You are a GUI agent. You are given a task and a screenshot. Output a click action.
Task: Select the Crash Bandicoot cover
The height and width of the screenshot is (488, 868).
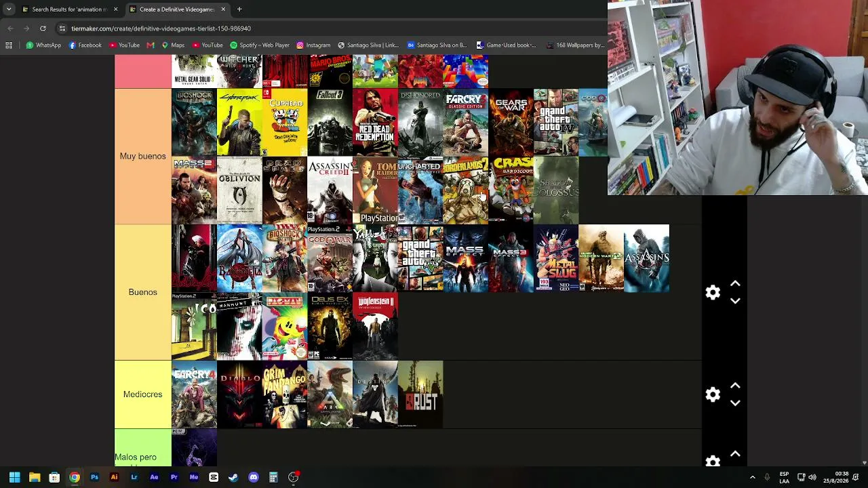(x=511, y=190)
